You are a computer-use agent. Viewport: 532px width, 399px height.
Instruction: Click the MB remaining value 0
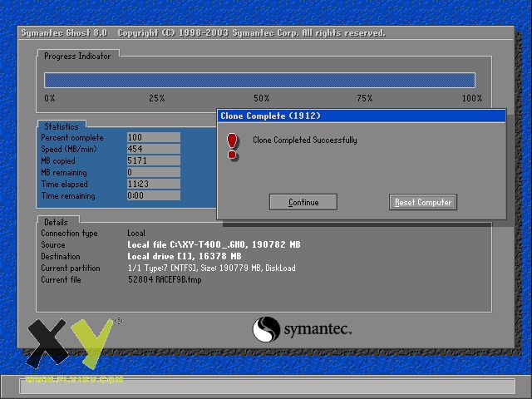[153, 172]
